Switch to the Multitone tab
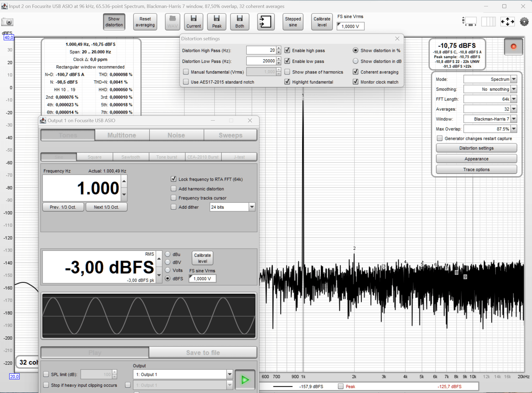The width and height of the screenshot is (532, 393). [x=122, y=135]
